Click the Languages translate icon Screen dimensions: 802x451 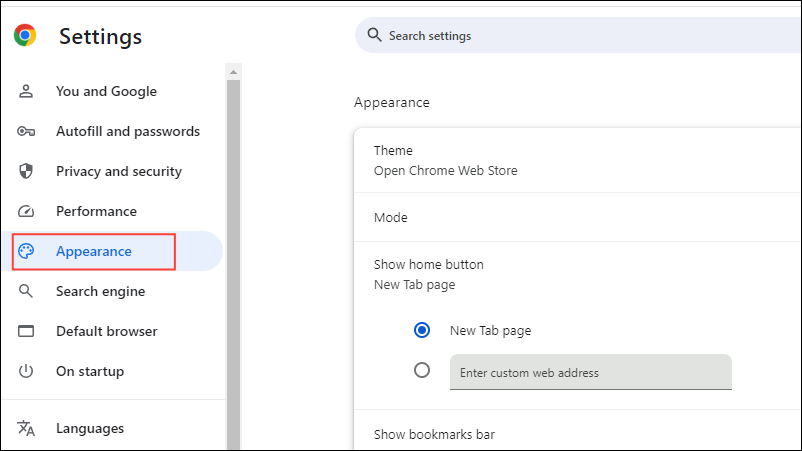point(27,428)
